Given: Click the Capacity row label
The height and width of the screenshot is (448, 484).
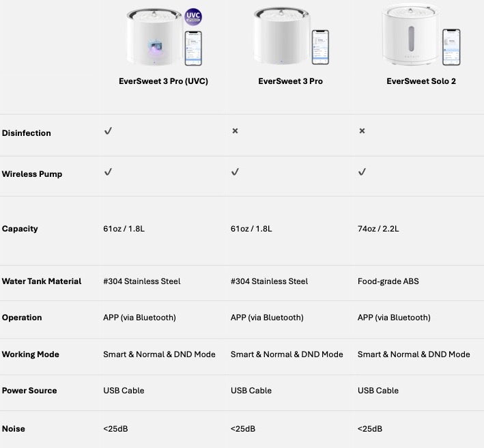Looking at the screenshot, I should pyautogui.click(x=20, y=229).
